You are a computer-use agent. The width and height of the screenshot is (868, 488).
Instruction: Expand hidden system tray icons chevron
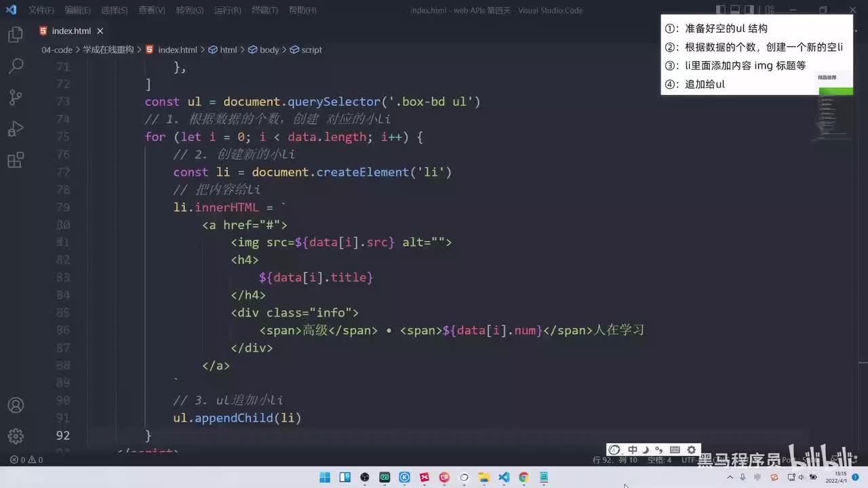tap(730, 477)
